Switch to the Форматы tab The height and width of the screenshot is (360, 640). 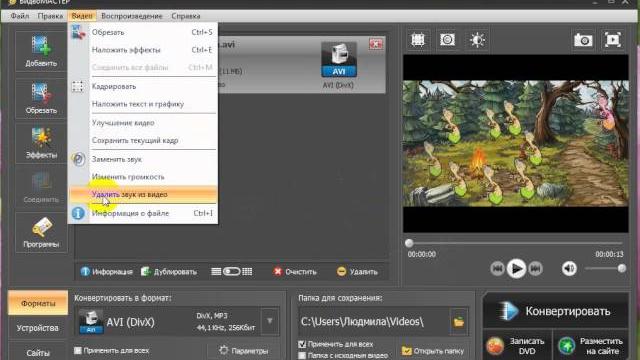38,303
